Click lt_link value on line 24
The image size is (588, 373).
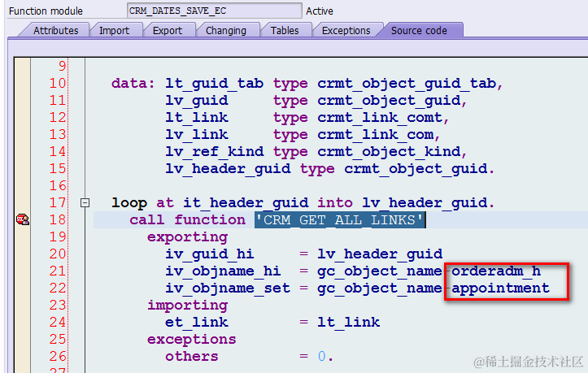point(348,322)
